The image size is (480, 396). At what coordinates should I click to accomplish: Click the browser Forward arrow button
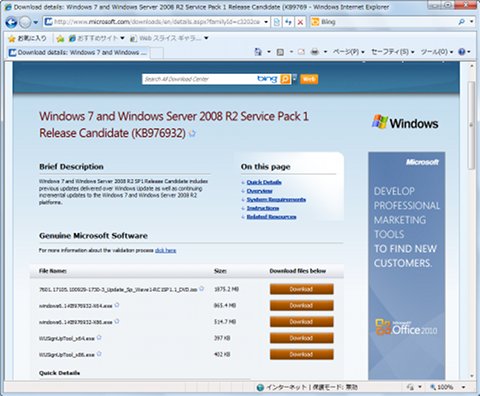point(25,22)
